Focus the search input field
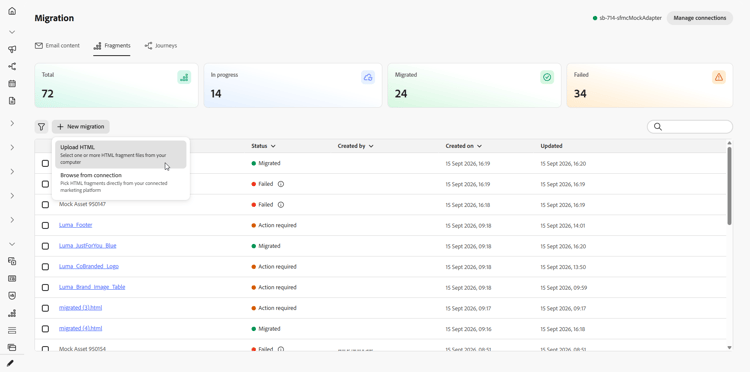Screen dimensions: 750x372 coord(690,127)
